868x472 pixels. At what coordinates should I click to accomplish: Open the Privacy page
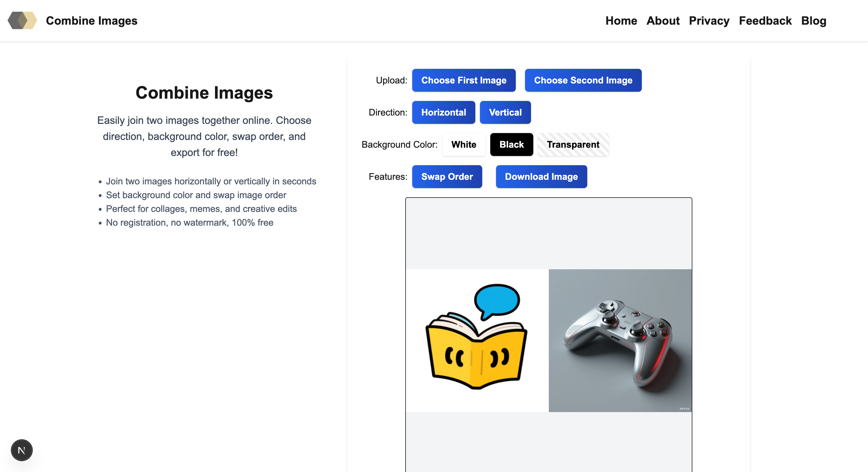709,21
